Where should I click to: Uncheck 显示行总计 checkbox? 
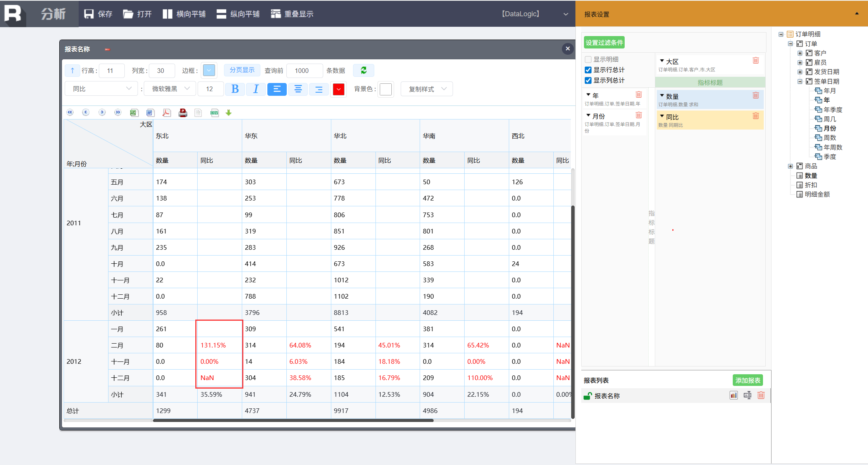pos(588,70)
